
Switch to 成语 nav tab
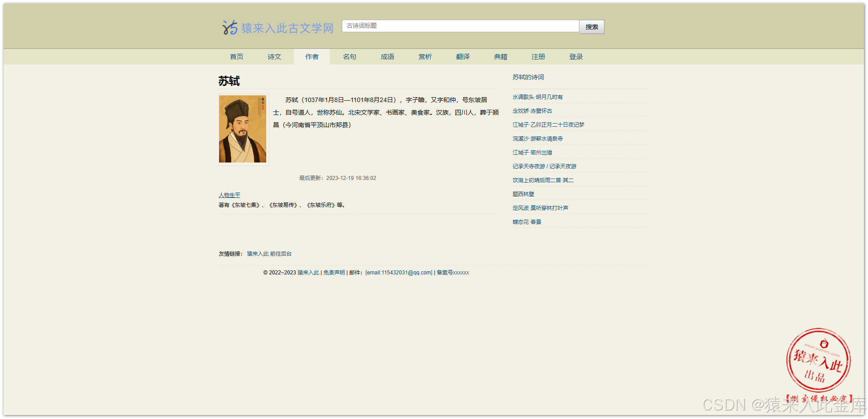tap(388, 57)
